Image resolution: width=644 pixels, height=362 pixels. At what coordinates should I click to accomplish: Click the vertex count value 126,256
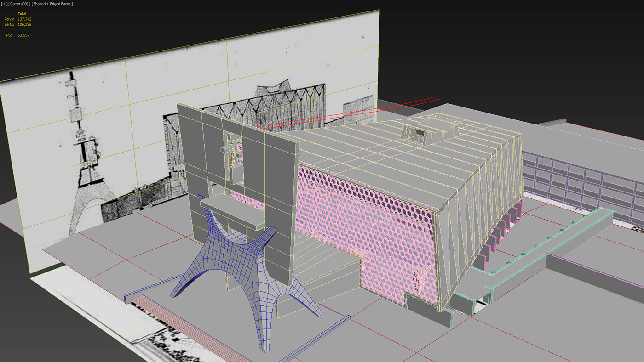(x=24, y=24)
